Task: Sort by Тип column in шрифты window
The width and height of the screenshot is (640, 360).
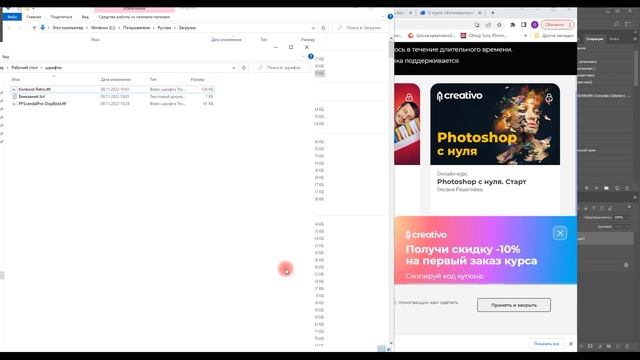Action: point(153,79)
